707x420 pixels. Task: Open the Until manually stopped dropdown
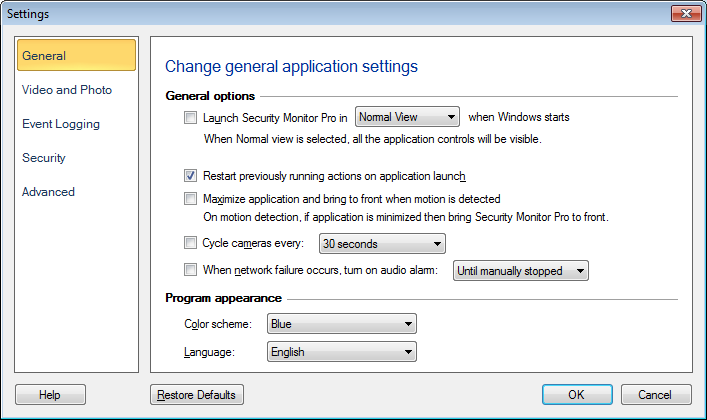(x=520, y=270)
